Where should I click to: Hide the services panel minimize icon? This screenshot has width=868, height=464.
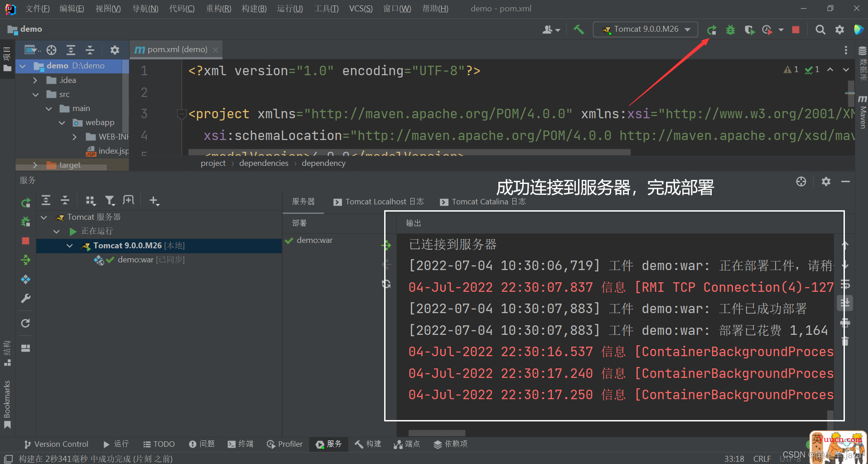845,182
